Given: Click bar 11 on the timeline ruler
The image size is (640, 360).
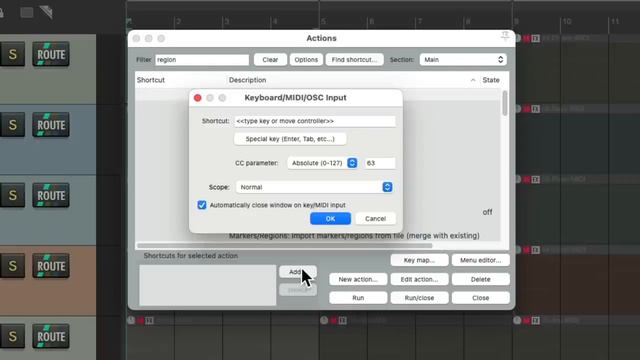Looking at the screenshot, I should pos(615,21).
